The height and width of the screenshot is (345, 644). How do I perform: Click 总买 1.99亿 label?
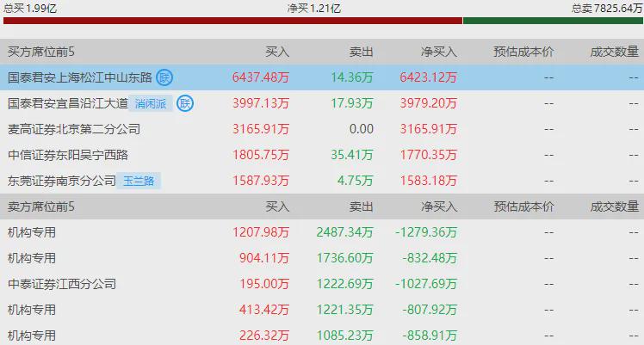30,9
